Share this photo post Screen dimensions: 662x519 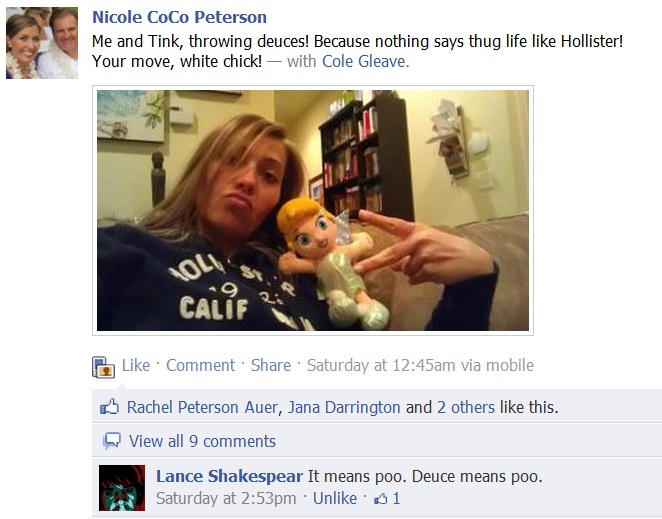coord(270,365)
